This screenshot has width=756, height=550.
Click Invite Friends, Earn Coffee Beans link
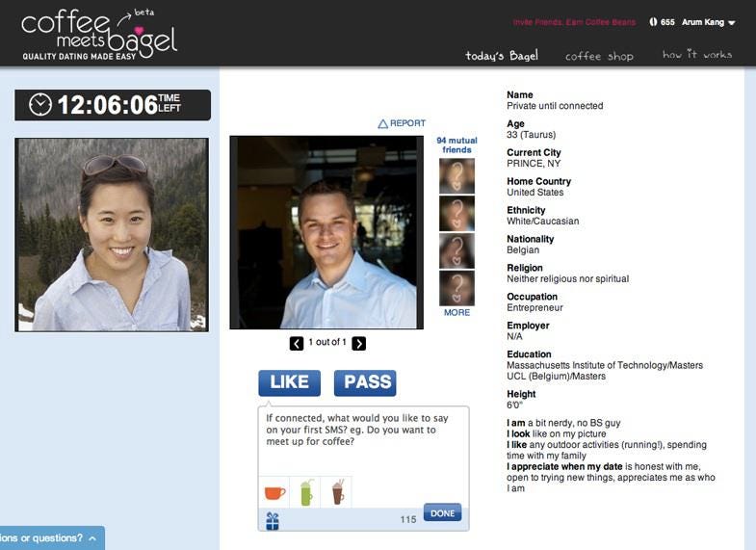(x=574, y=22)
